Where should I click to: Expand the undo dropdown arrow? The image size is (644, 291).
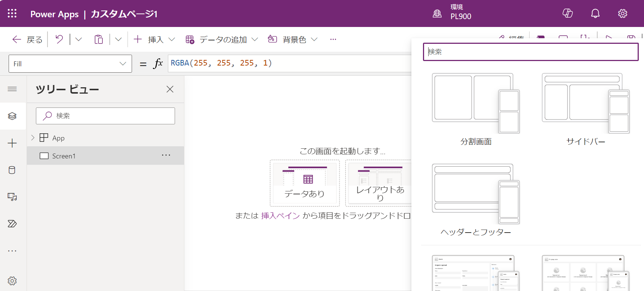(x=79, y=39)
